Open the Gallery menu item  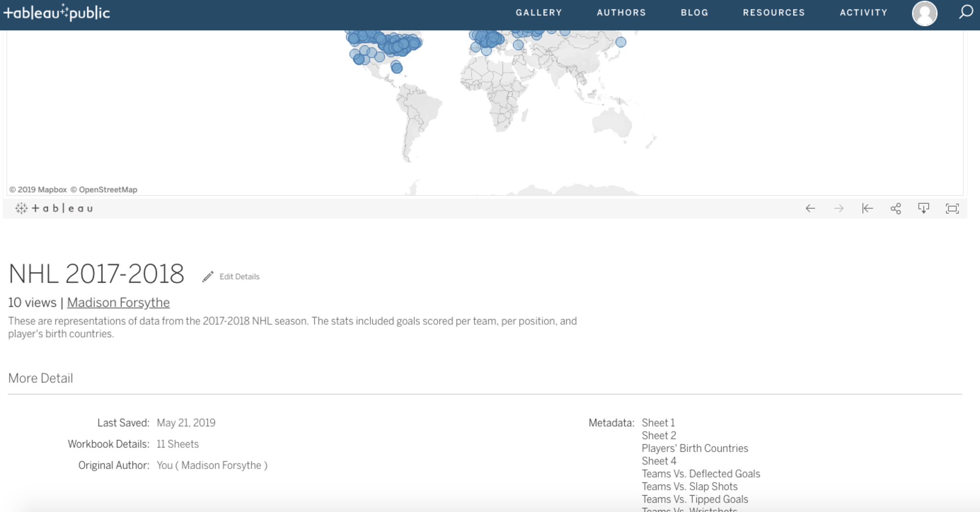[x=538, y=12]
